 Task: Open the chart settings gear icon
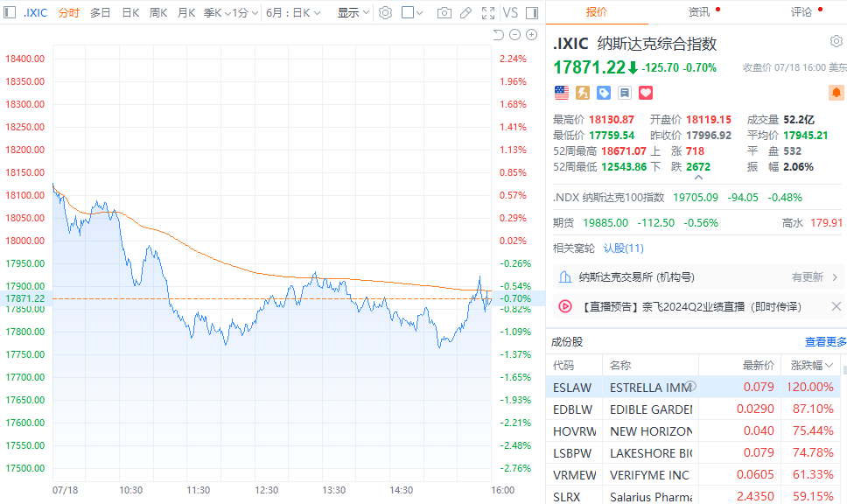[x=385, y=12]
